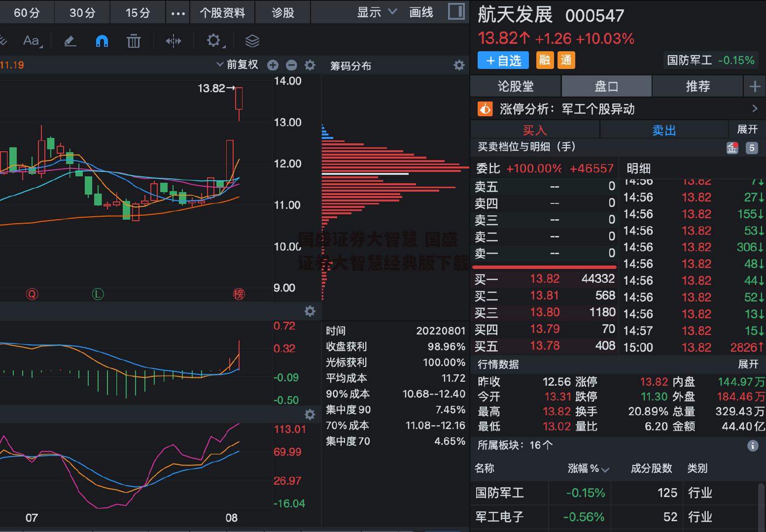
Task: Expand the 行情数据 展开 link
Action: pyautogui.click(x=748, y=364)
